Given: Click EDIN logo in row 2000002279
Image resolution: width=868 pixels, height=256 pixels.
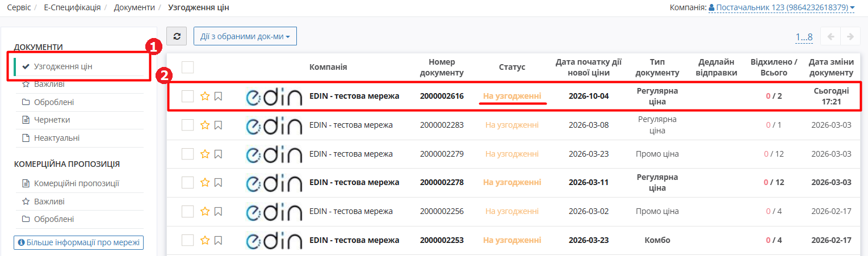Looking at the screenshot, I should [x=274, y=154].
